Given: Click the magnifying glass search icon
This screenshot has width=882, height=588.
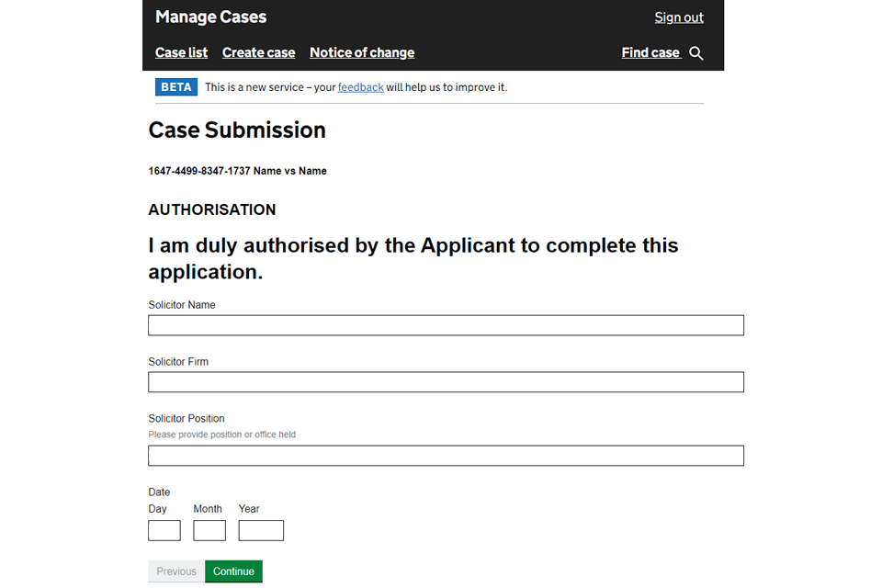Looking at the screenshot, I should (x=696, y=53).
